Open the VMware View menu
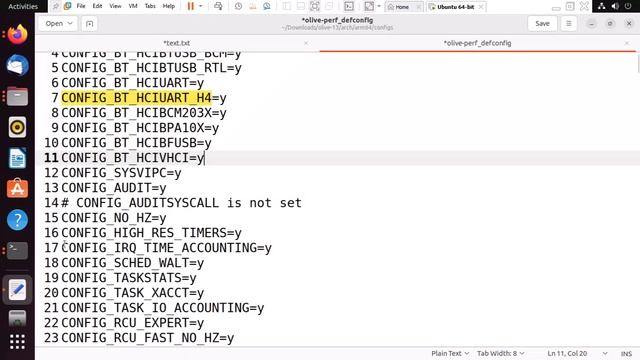The width and height of the screenshot is (640, 360). click(115, 6)
